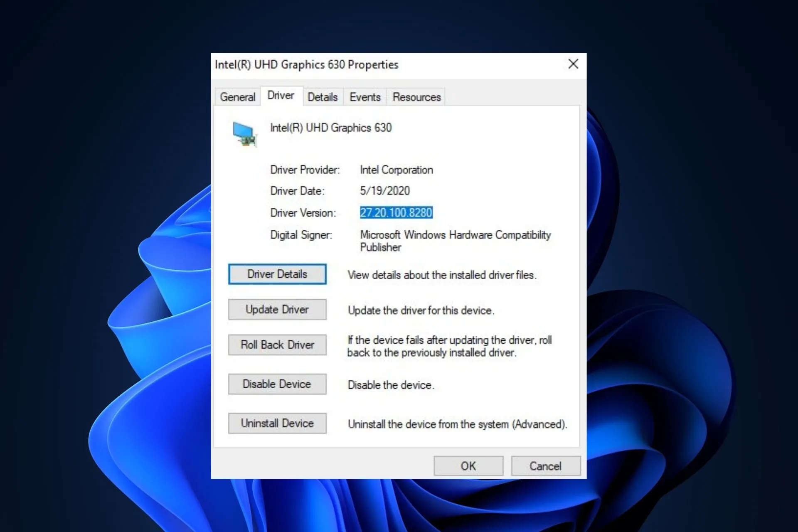Click the Digital Signer label
This screenshot has height=532, width=798.
pyautogui.click(x=301, y=235)
